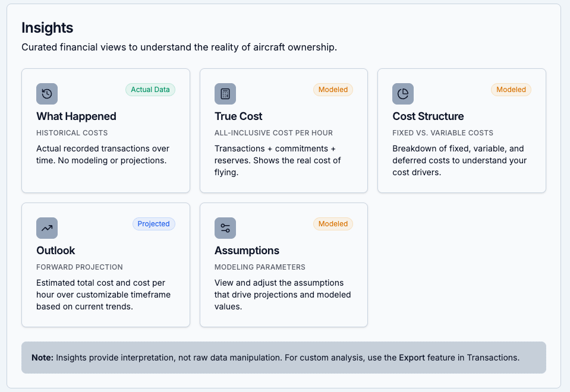This screenshot has width=570, height=392.
Task: Click the Modeled badge on Assumptions
Action: [333, 224]
